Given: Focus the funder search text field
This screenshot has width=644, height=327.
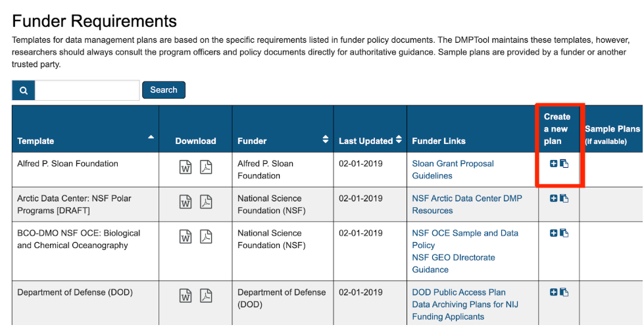Looking at the screenshot, I should (x=87, y=90).
